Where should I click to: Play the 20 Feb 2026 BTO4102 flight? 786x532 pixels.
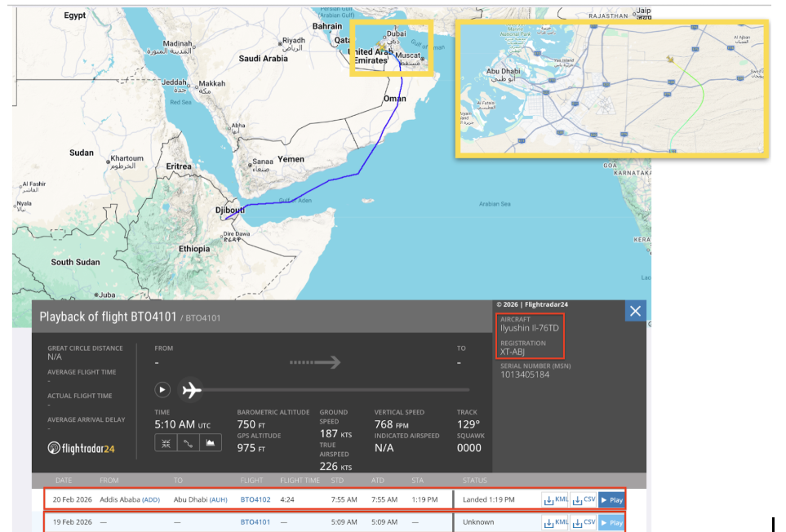(611, 500)
